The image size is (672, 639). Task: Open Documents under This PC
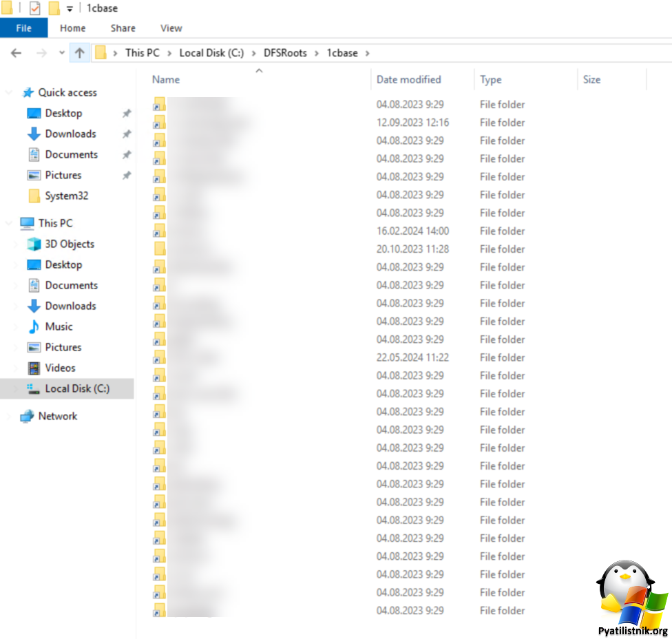click(x=71, y=285)
